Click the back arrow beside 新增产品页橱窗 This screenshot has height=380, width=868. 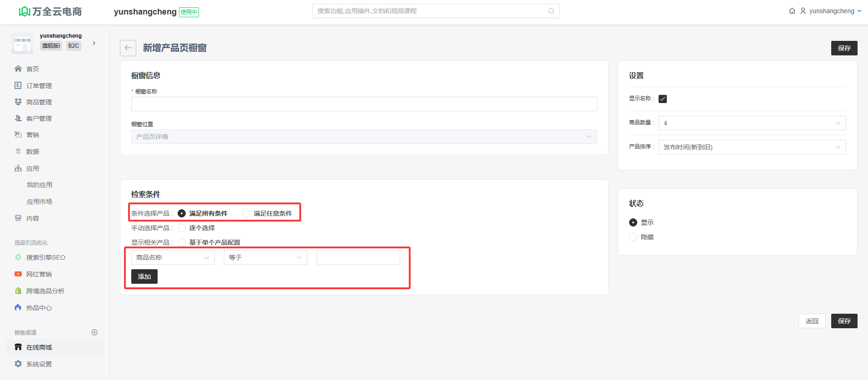(x=128, y=48)
